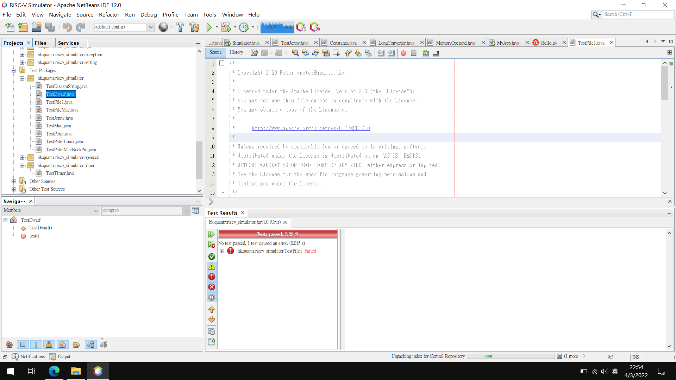The image size is (676, 380).
Task: Toggle the Show Warnings filter in Test Results
Action: click(x=211, y=267)
